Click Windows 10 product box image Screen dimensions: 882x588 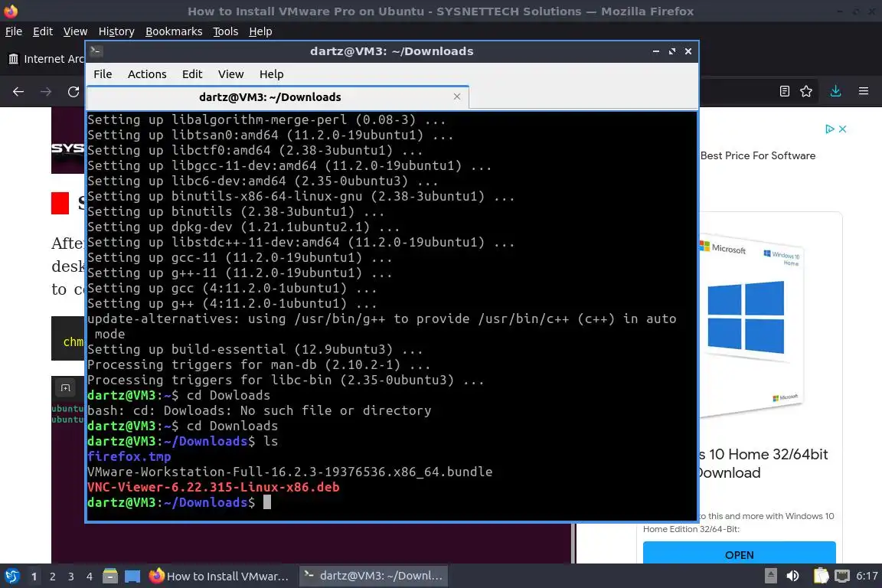pos(752,326)
